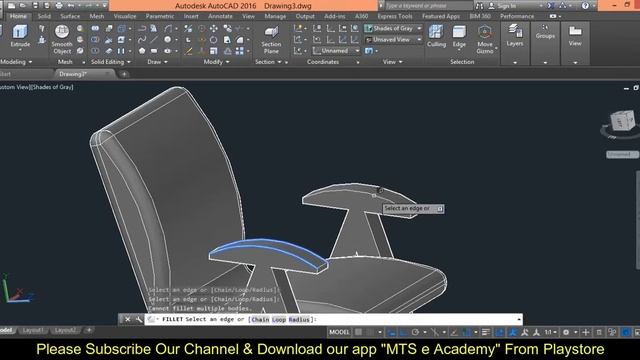Switch to the Layout1 tab

33,330
